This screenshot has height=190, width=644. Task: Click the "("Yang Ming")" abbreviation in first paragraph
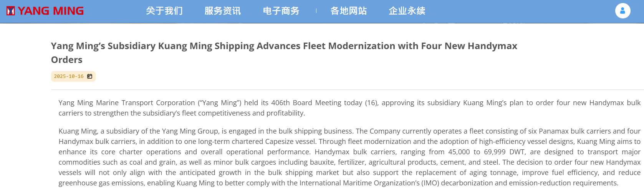pos(219,103)
